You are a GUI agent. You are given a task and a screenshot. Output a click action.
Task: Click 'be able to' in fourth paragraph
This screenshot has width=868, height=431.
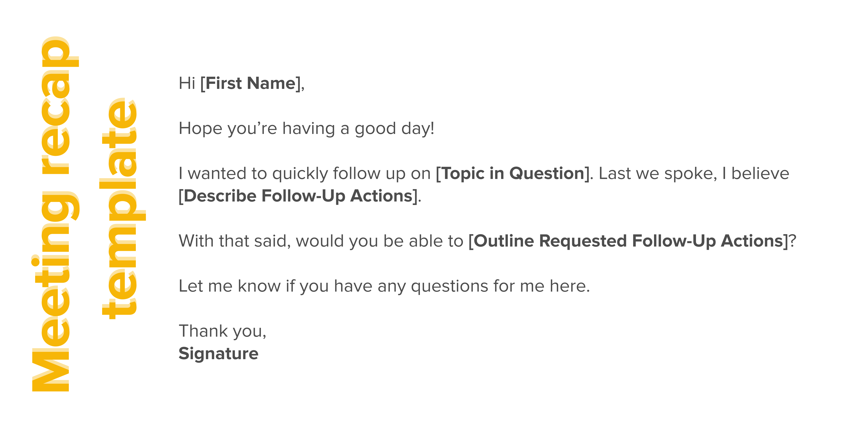click(423, 241)
